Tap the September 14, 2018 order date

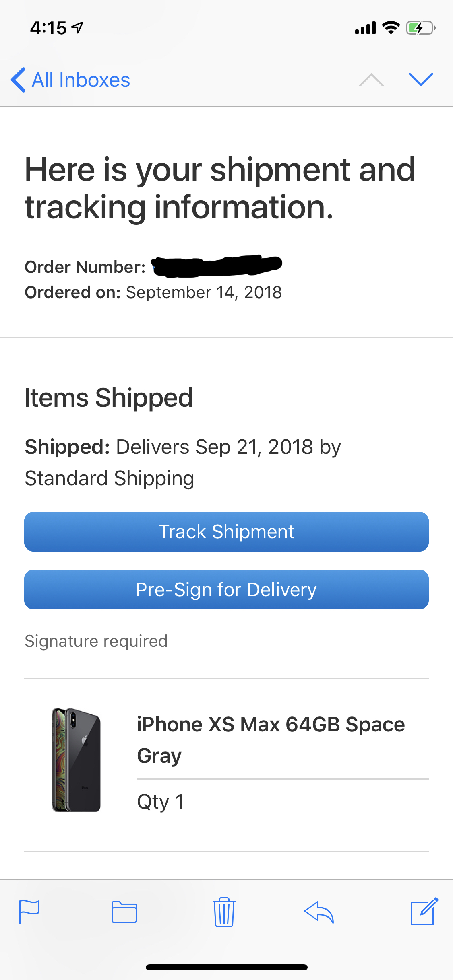(204, 292)
